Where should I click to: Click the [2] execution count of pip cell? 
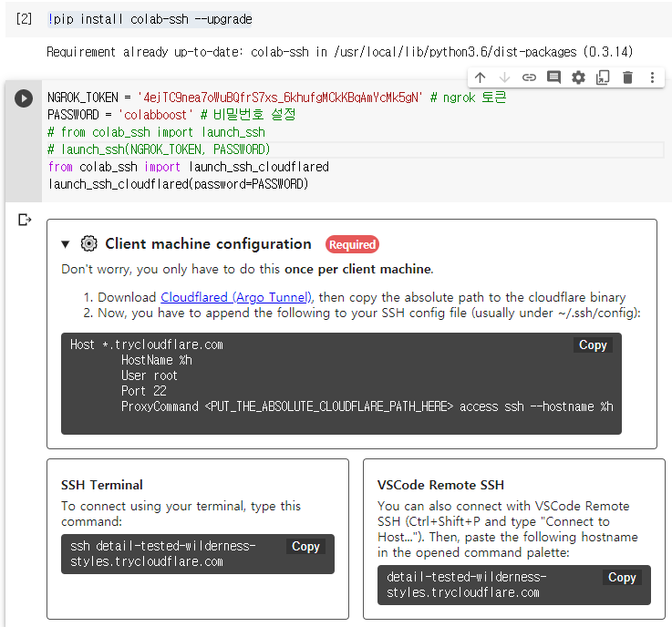(25, 19)
